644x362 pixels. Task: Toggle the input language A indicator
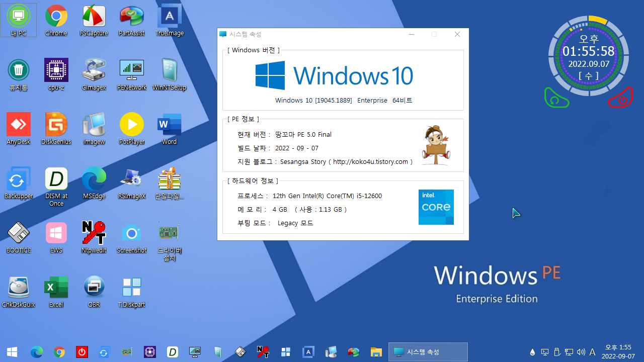tap(593, 352)
